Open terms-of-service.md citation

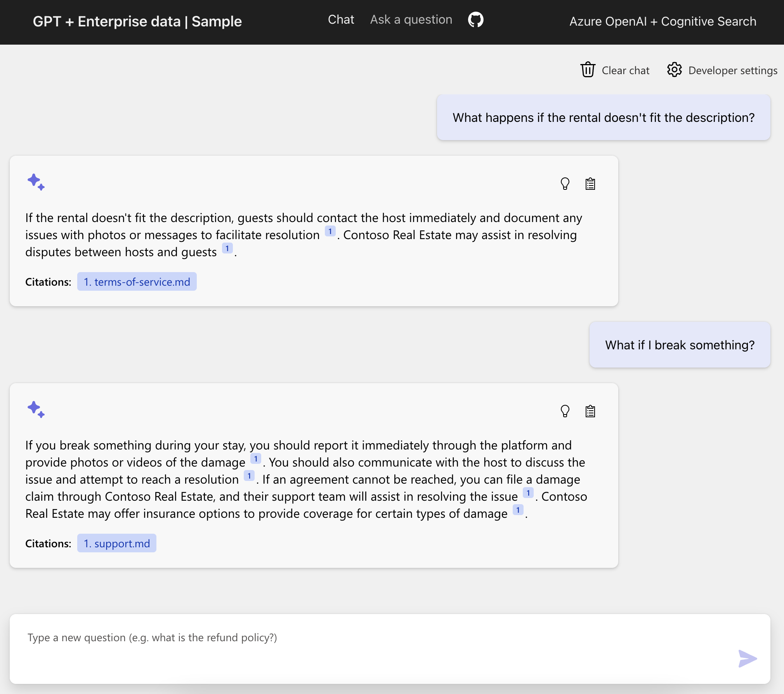click(137, 282)
